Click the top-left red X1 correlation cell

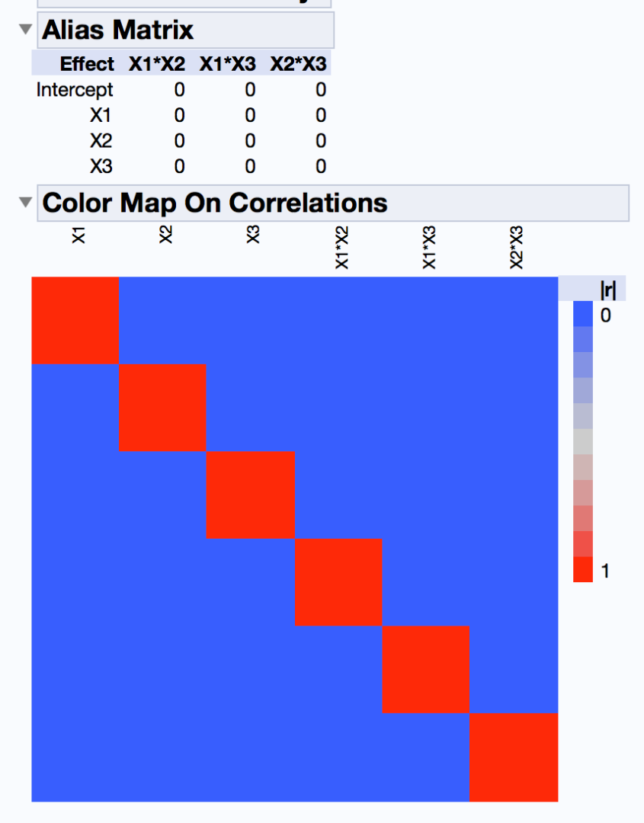[75, 320]
